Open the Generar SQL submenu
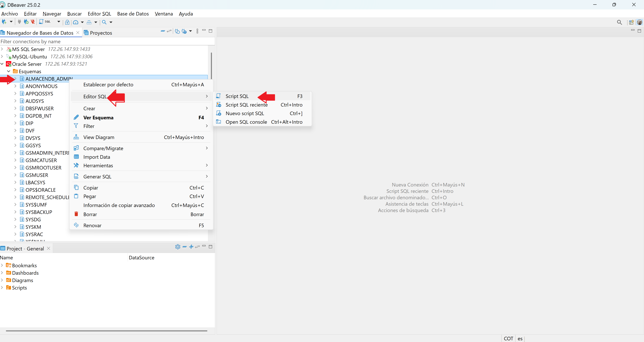 141,176
